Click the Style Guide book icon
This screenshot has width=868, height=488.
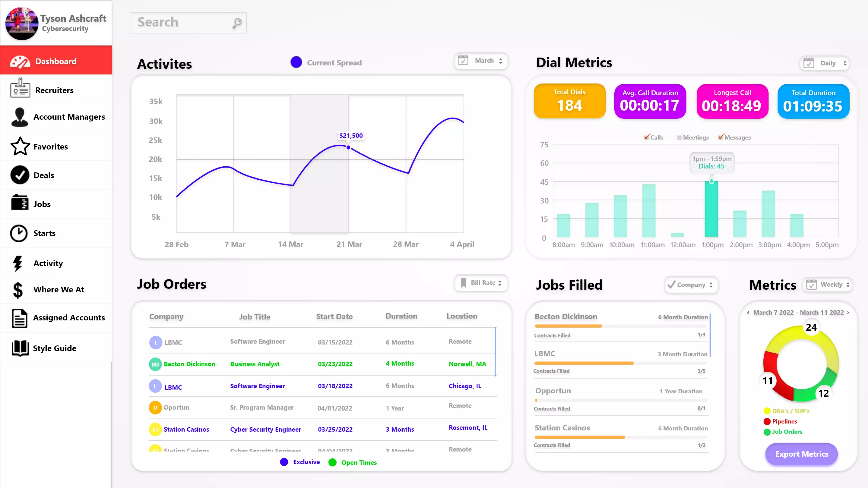(x=20, y=348)
